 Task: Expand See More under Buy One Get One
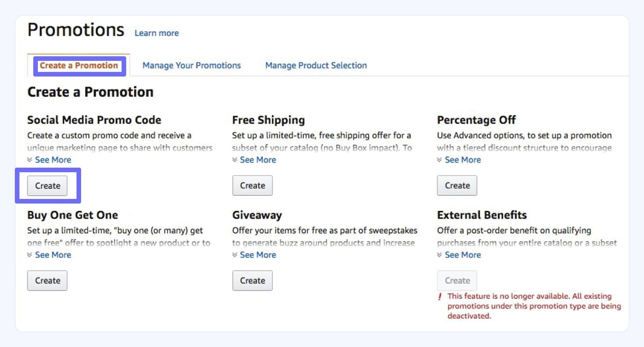click(x=53, y=255)
